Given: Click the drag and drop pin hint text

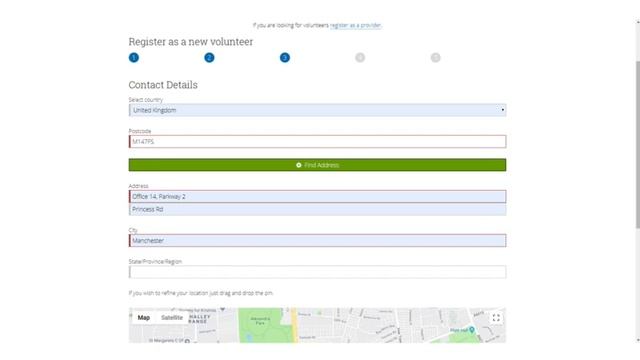Looking at the screenshot, I should (x=200, y=293).
